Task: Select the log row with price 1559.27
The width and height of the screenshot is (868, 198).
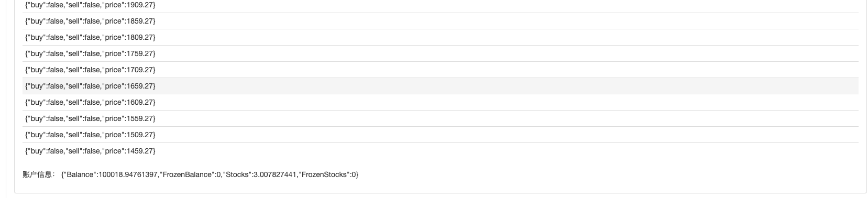Action: 440,118
